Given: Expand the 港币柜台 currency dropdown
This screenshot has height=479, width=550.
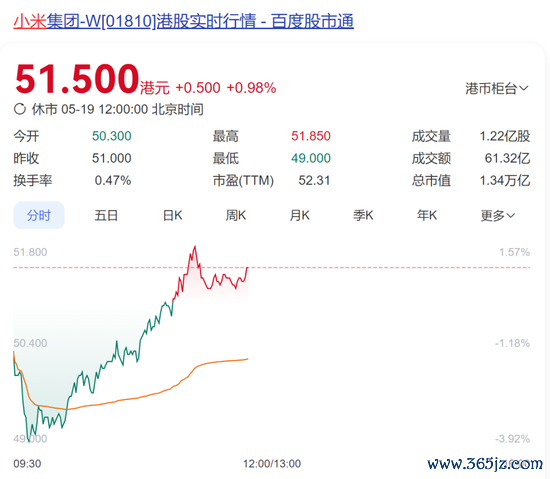Looking at the screenshot, I should (x=497, y=88).
